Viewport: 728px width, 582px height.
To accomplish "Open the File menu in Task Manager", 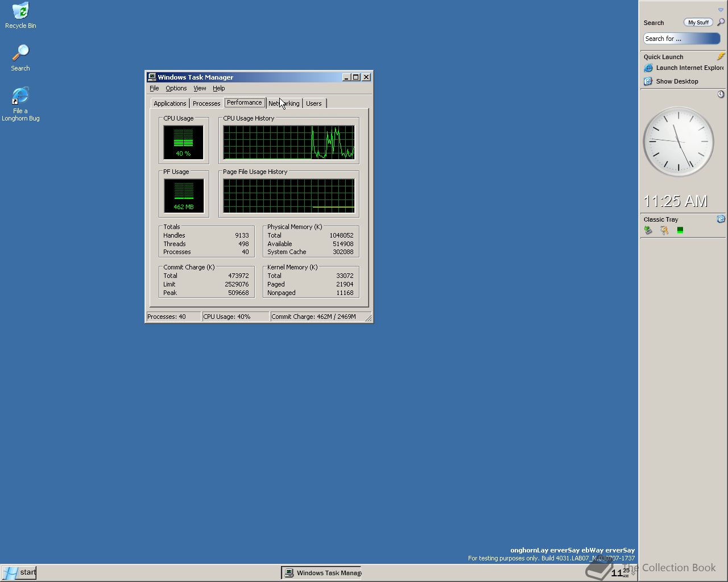I will [x=154, y=89].
